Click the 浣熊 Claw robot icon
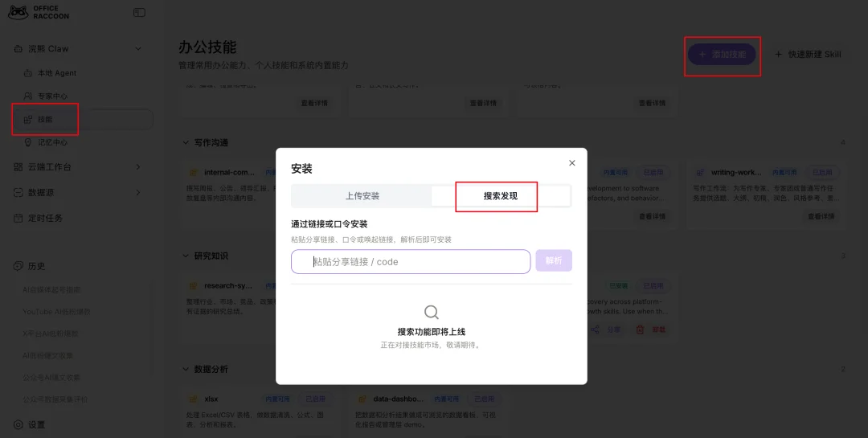 18,49
